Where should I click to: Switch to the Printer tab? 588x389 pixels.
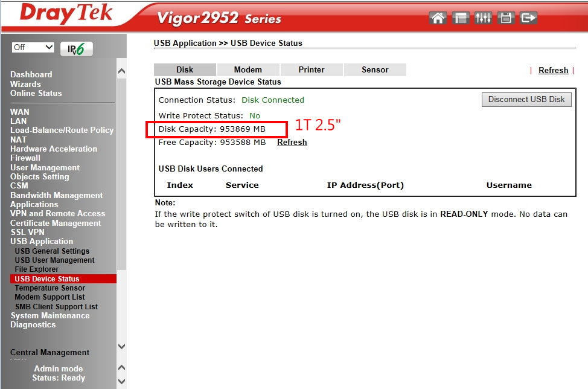pos(312,70)
